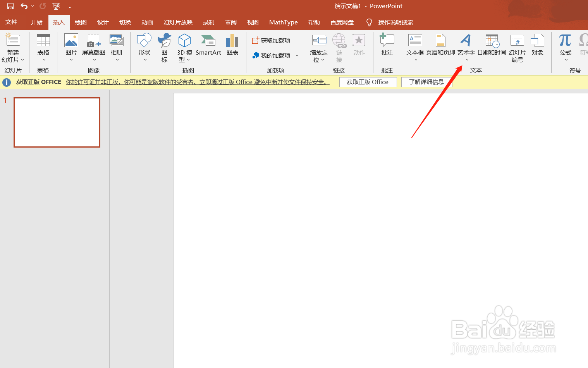This screenshot has width=588, height=368.
Task: Open the Shapes (形状) gallery
Action: tap(144, 48)
